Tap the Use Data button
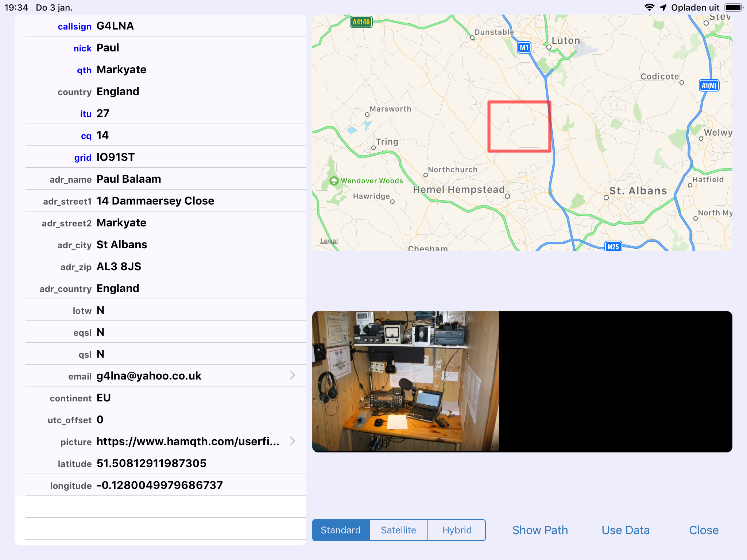The image size is (747, 560). pos(626,530)
